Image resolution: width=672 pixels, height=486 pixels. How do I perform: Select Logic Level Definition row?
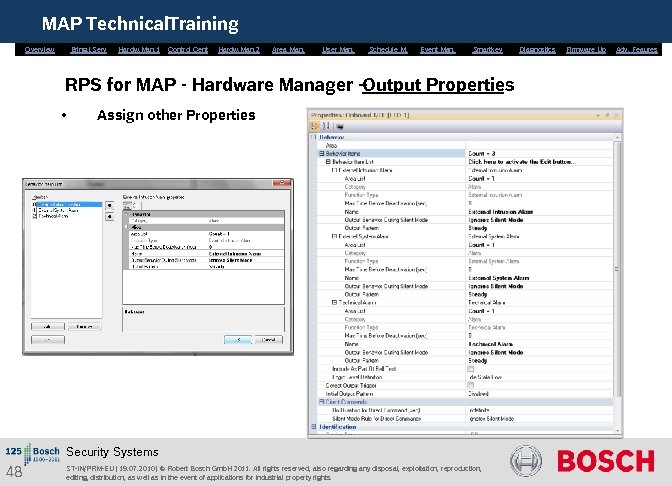point(465,377)
